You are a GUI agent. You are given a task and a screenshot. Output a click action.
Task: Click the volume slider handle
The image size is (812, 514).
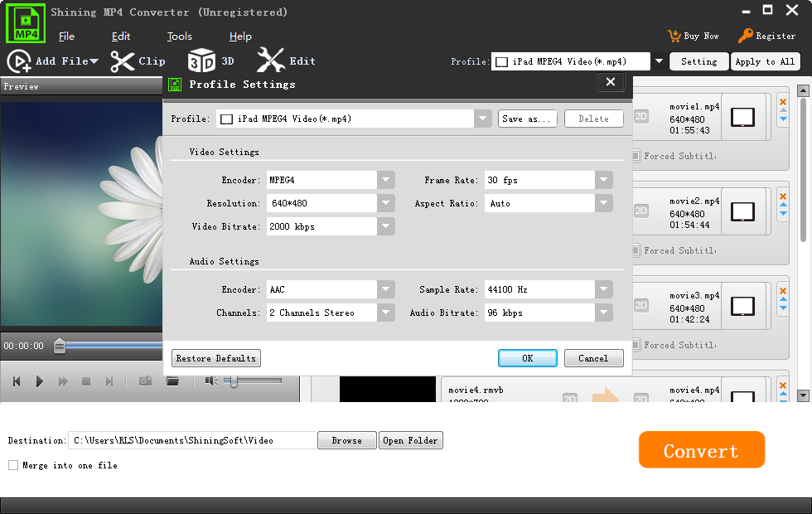234,381
